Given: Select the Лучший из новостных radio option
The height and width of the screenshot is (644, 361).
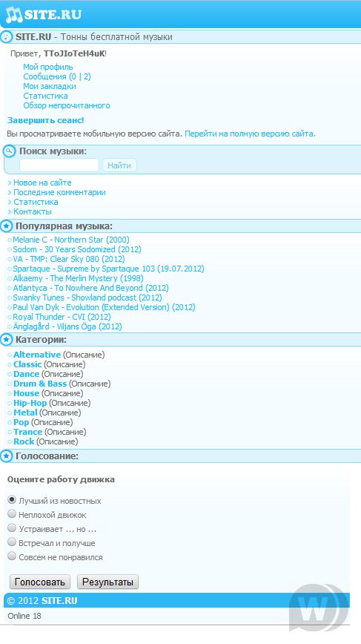Looking at the screenshot, I should (12, 500).
